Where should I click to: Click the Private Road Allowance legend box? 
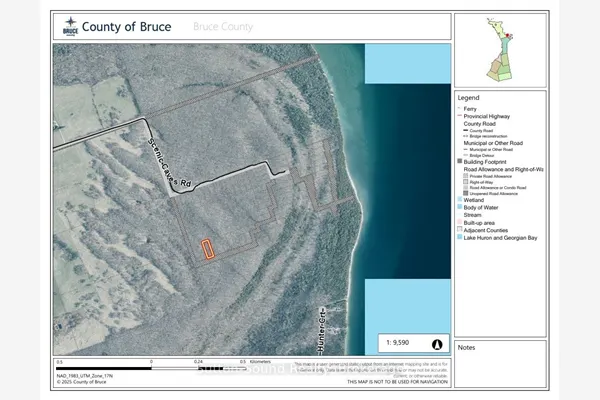point(466,176)
